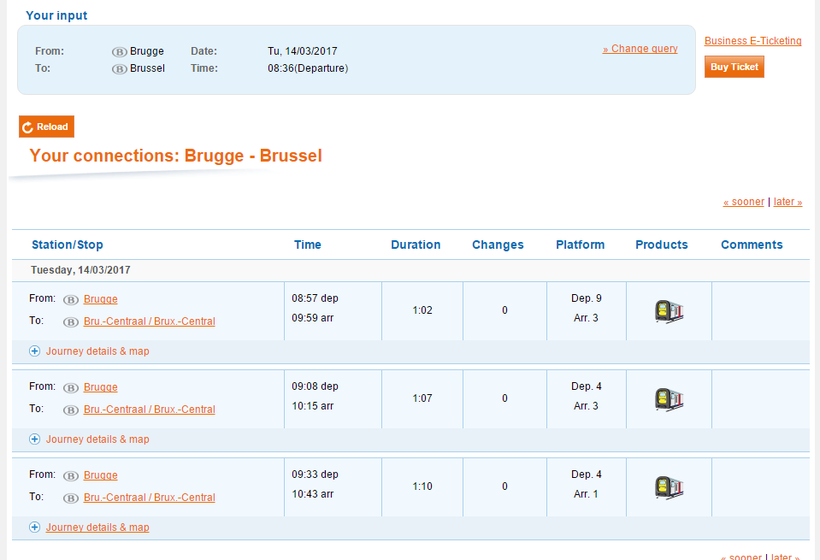Click Brugge link in first connection
Screen dimensions: 820x560
100,299
